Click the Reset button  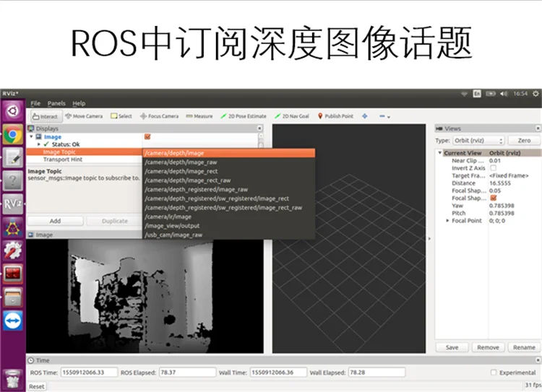[x=37, y=386]
